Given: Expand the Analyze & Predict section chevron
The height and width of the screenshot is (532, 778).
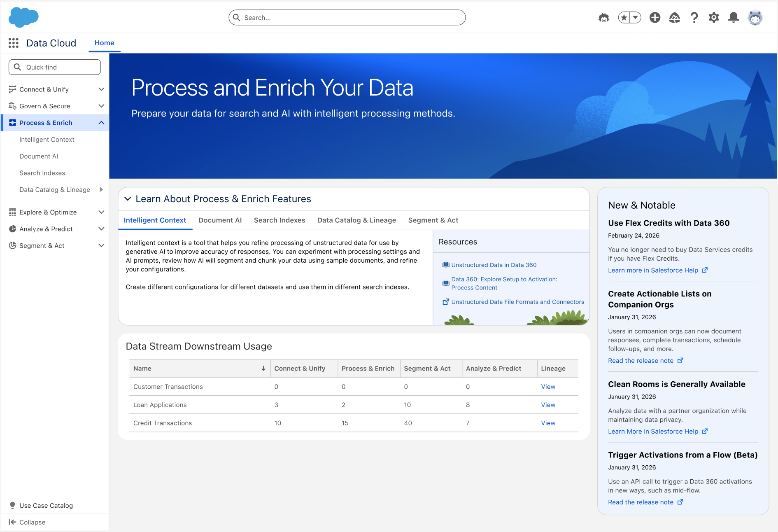Looking at the screenshot, I should click(101, 229).
